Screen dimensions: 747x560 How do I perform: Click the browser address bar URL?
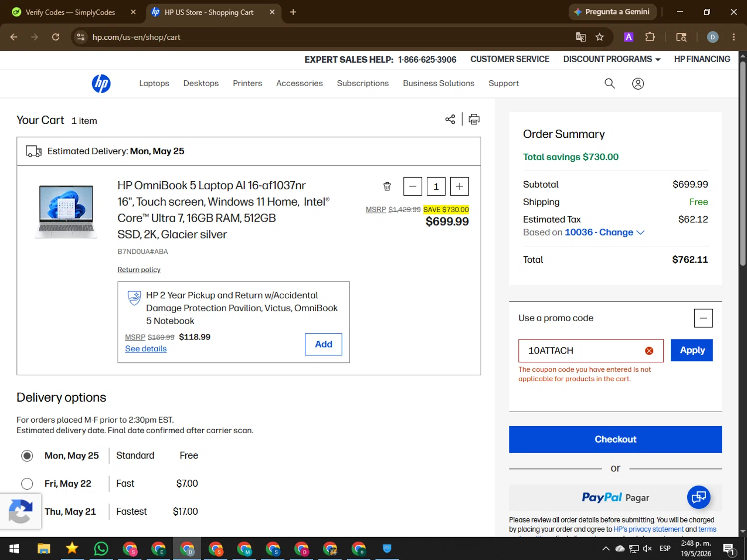[136, 37]
